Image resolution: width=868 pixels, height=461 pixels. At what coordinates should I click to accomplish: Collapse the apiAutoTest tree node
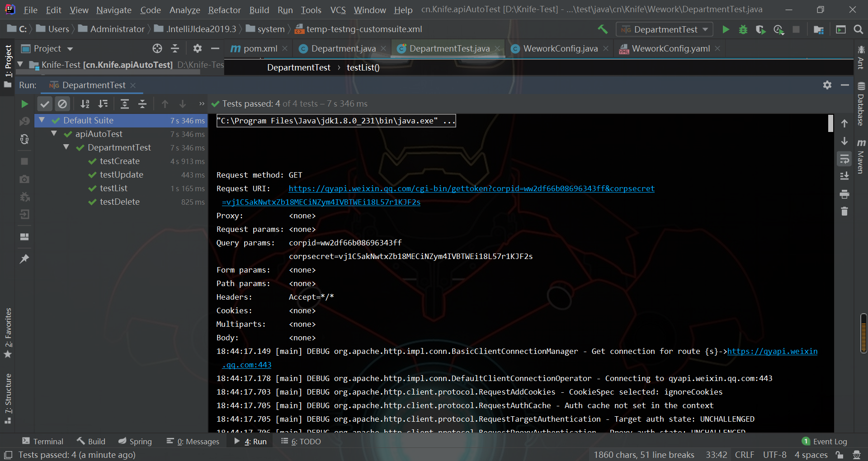(x=54, y=134)
